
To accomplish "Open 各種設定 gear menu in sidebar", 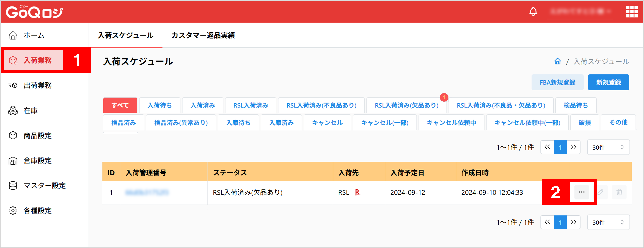I will pyautogui.click(x=38, y=210).
